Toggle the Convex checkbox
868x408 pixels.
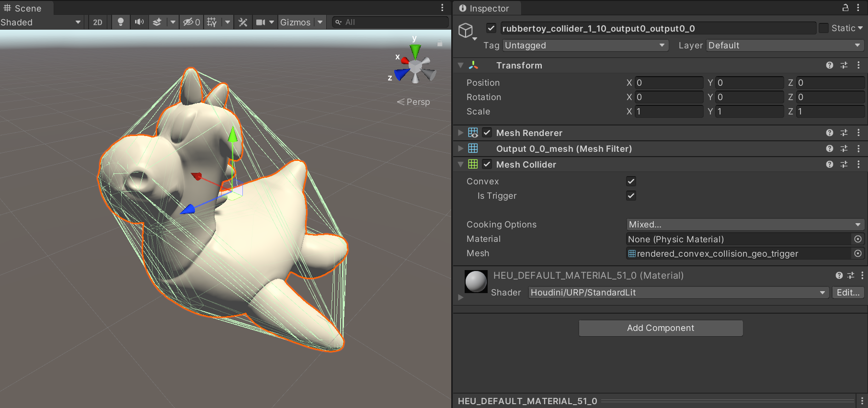pyautogui.click(x=631, y=181)
